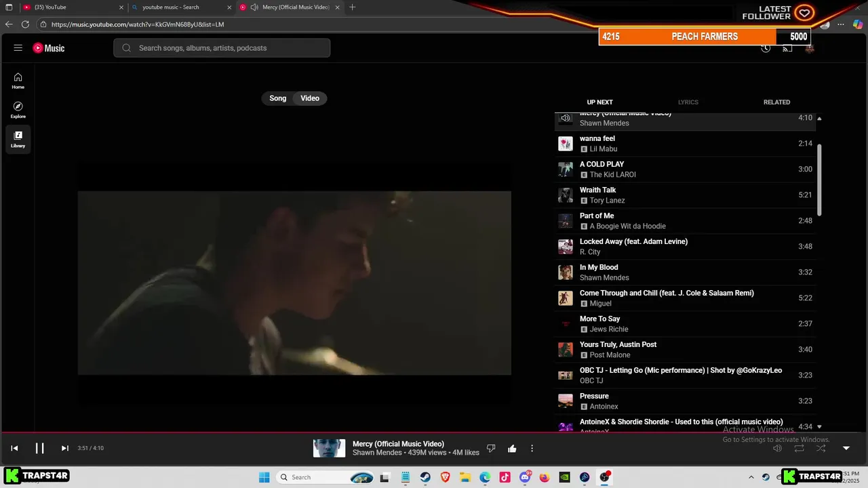Play Come Through and Chill track
The height and width of the screenshot is (488, 868).
click(685, 298)
